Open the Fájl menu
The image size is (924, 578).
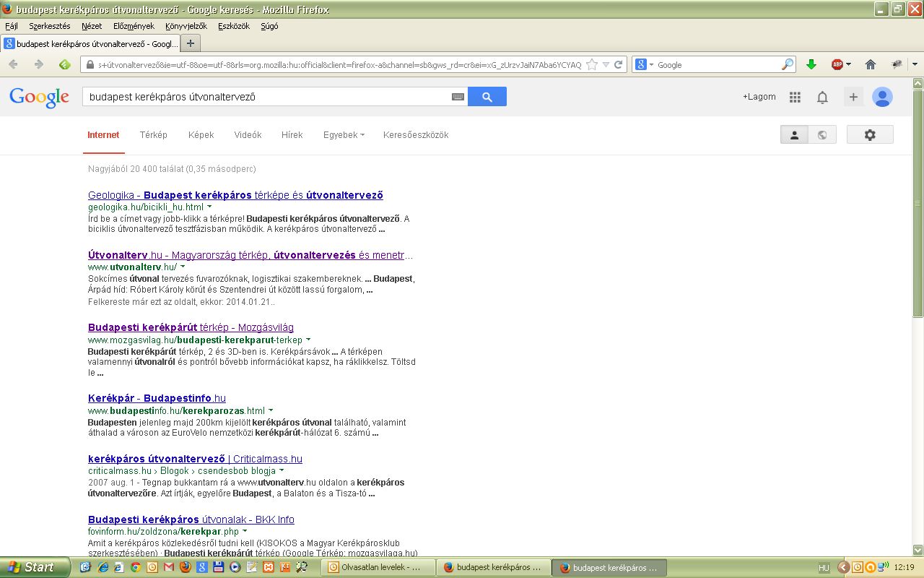pos(12,26)
